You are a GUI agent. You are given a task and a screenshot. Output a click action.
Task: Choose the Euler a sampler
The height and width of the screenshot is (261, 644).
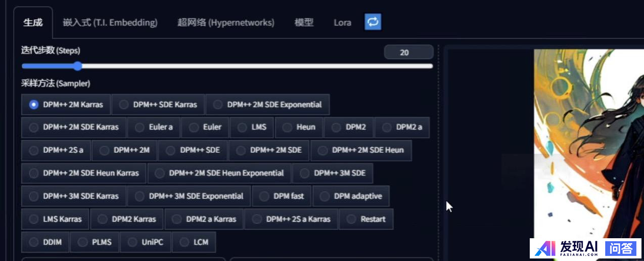click(140, 127)
